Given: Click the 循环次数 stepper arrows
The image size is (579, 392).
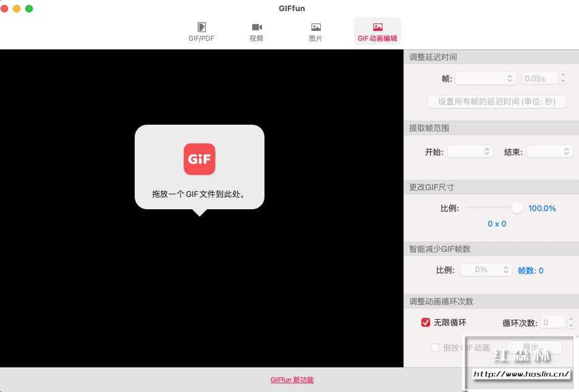Looking at the screenshot, I should (571, 323).
